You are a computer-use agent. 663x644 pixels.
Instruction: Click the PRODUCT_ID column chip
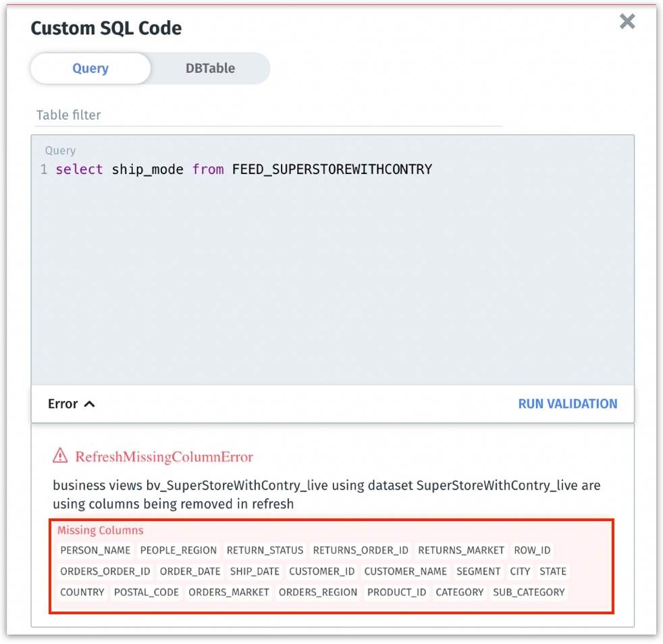396,592
